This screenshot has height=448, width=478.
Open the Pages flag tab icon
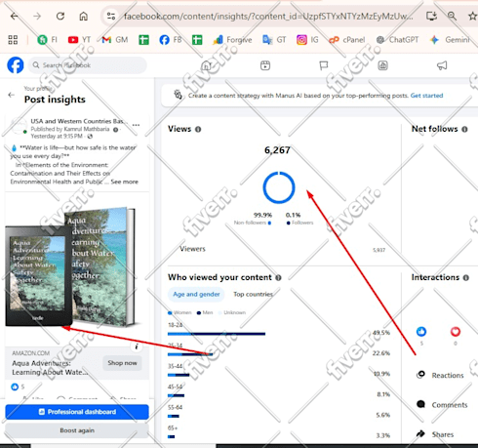[324, 65]
